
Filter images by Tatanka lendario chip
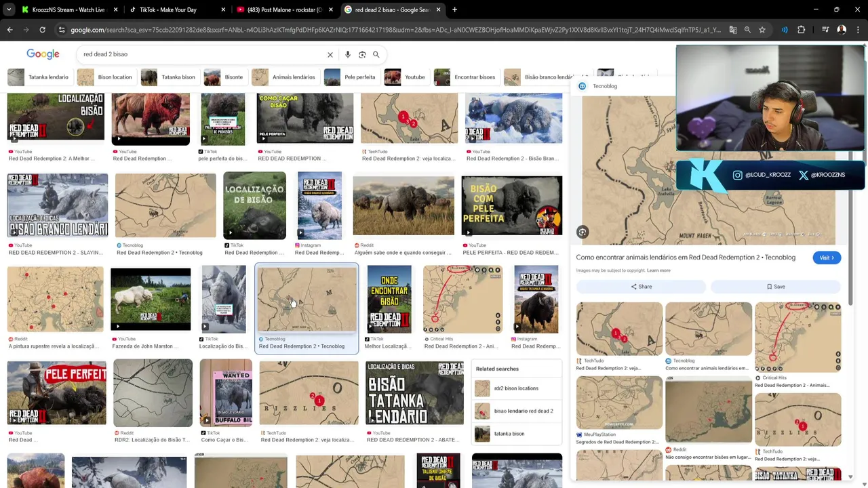[39, 77]
